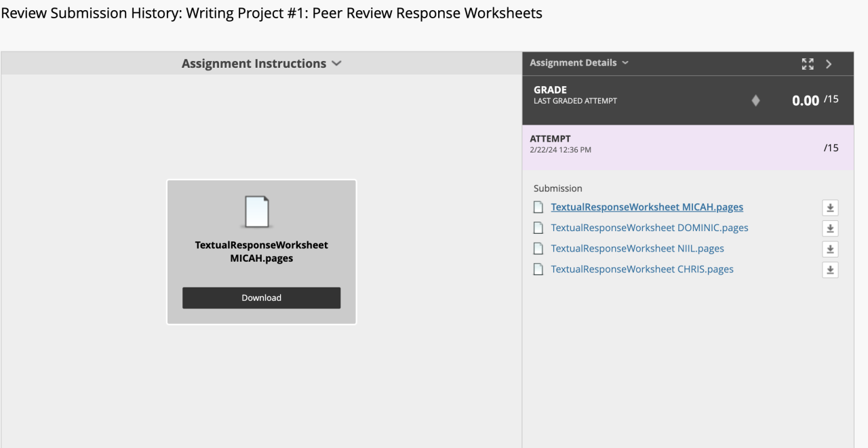The height and width of the screenshot is (448, 868).
Task: Click the 0.00 grade value
Action: coord(806,100)
